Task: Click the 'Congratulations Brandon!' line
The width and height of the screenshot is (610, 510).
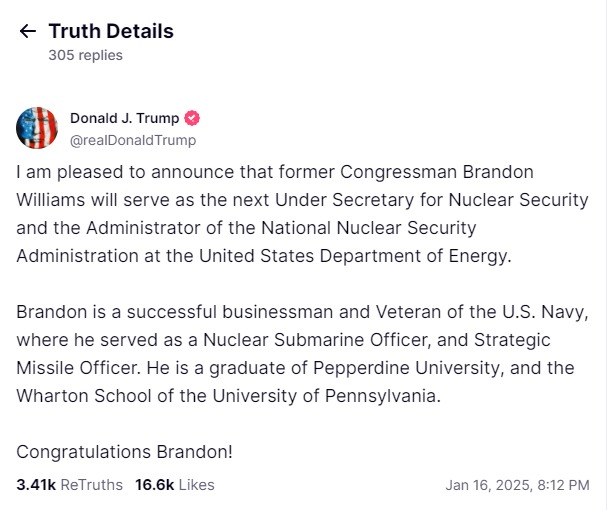Action: pos(124,451)
